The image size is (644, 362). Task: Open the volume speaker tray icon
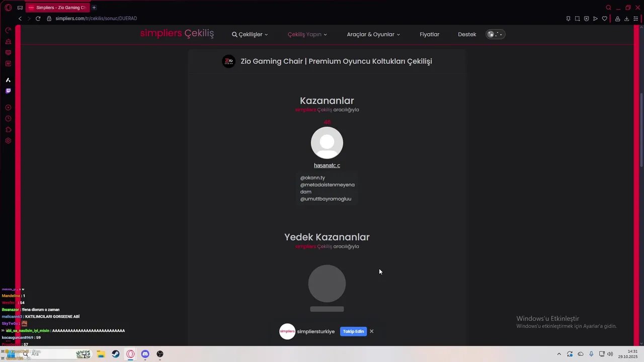coord(610,354)
